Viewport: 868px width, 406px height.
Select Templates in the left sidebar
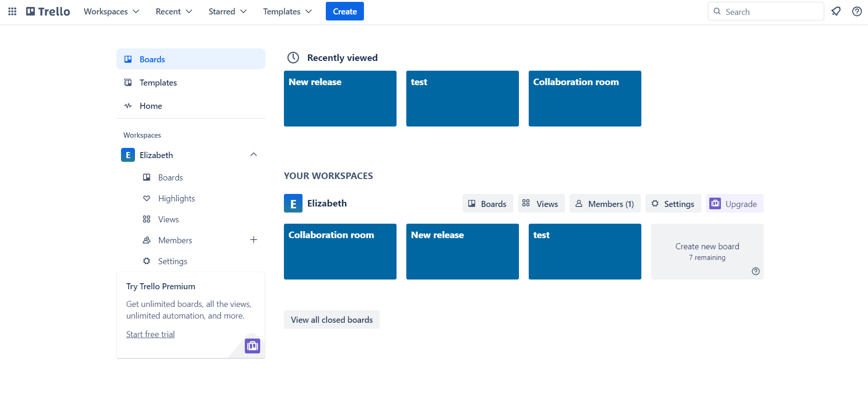[158, 83]
